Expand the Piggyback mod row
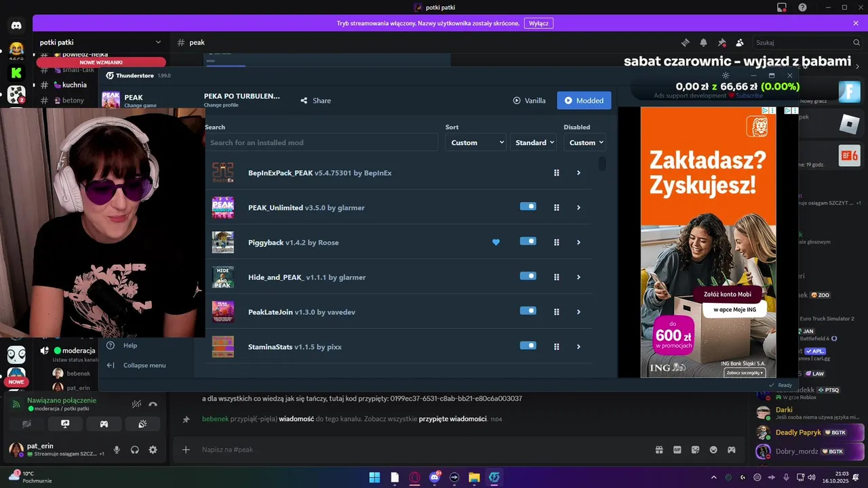 tap(578, 242)
